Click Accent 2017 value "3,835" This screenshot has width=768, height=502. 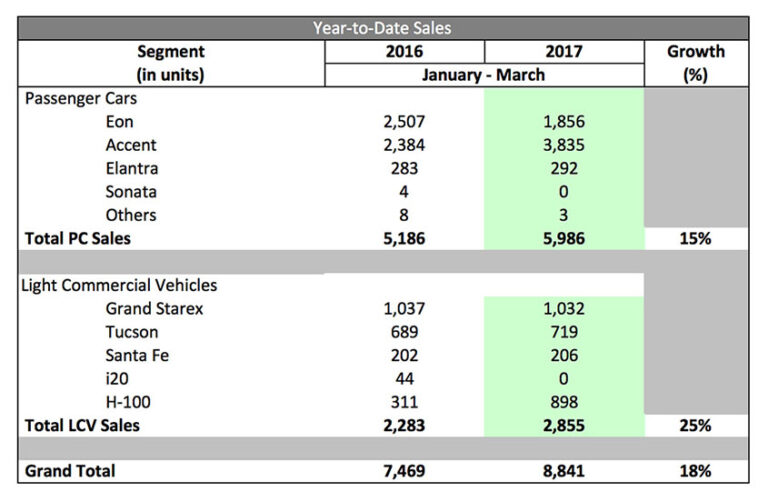point(564,145)
